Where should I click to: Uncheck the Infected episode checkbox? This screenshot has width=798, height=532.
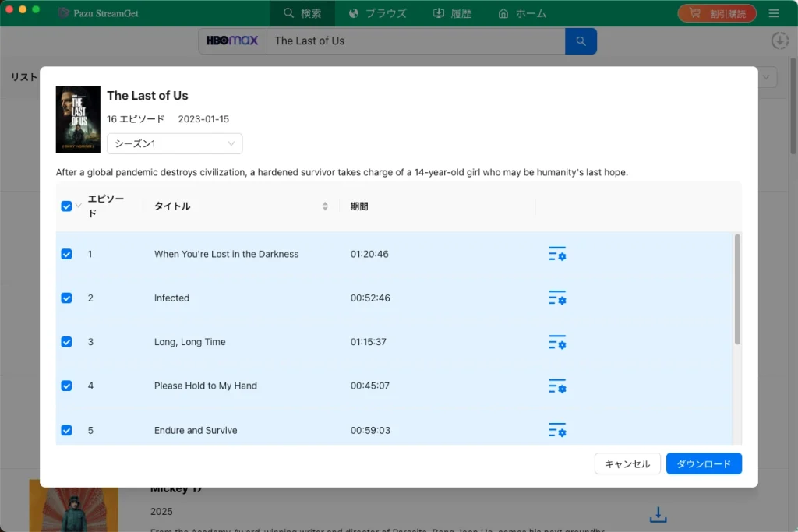coord(67,298)
